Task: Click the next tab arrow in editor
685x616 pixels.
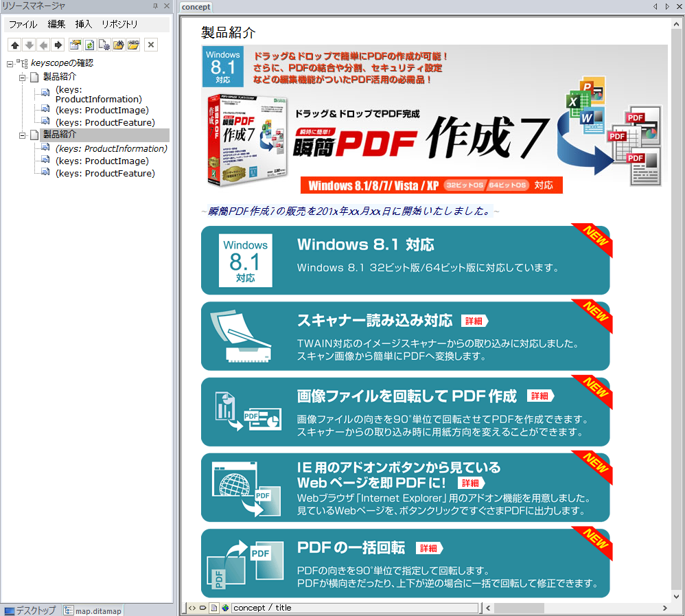Action: (667, 7)
